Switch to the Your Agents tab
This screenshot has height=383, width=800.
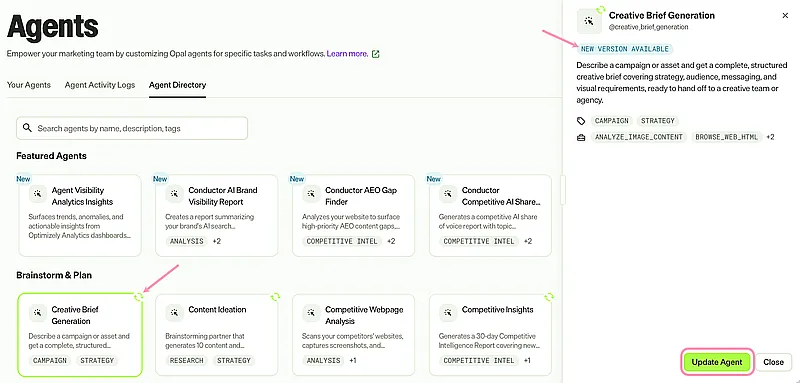[29, 85]
